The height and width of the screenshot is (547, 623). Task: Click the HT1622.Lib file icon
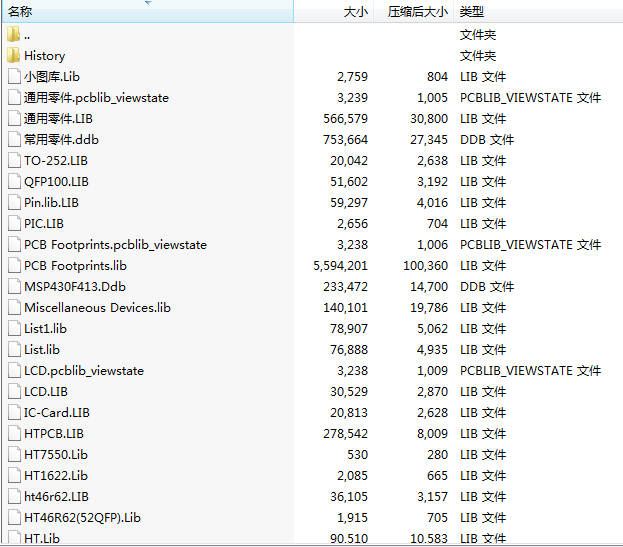point(14,475)
